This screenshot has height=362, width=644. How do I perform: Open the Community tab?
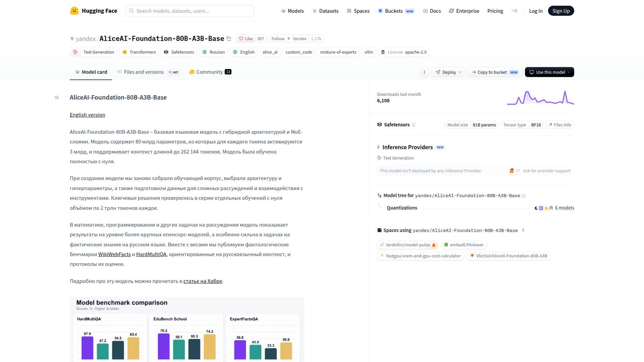pos(210,72)
